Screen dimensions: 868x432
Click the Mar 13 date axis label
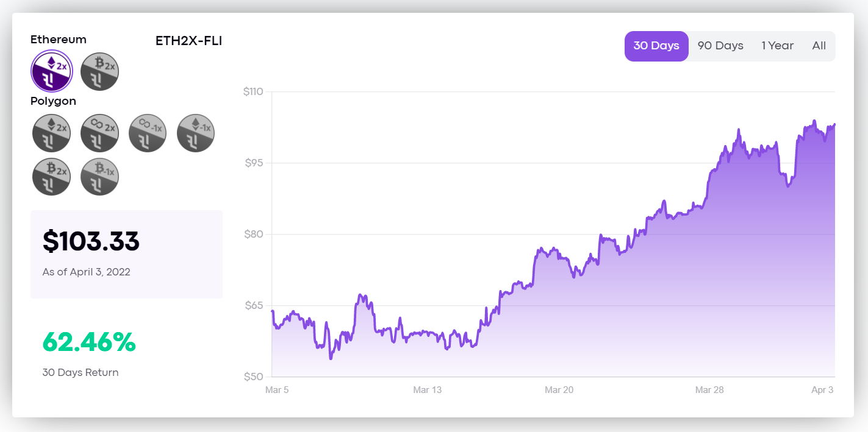(x=427, y=390)
